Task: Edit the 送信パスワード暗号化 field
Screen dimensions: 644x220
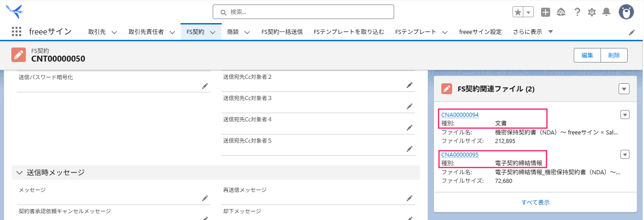Action: pyautogui.click(x=205, y=86)
